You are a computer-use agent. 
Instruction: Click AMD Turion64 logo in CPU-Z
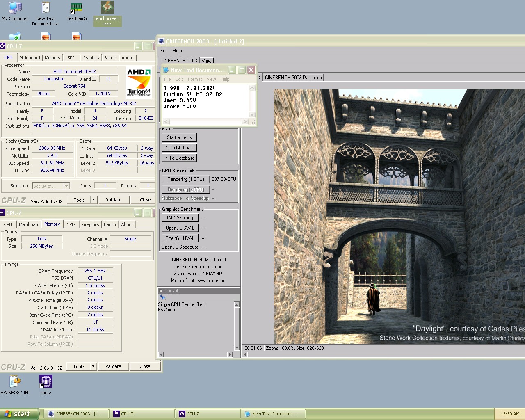coord(139,83)
